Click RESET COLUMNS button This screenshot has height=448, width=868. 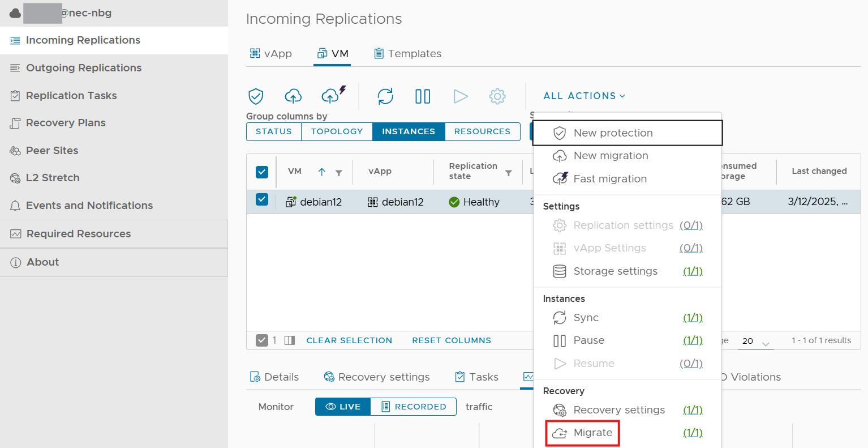pyautogui.click(x=452, y=340)
